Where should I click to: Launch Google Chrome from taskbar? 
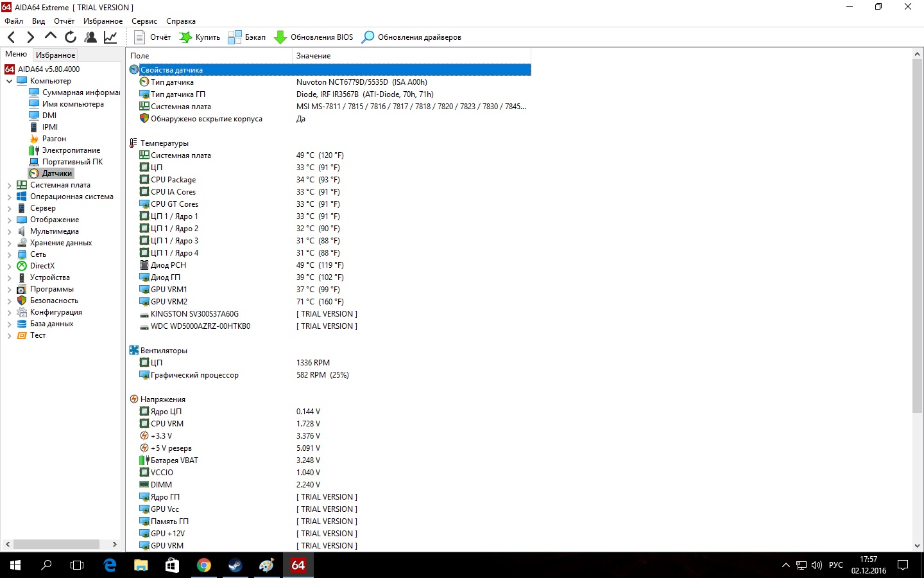click(x=204, y=565)
